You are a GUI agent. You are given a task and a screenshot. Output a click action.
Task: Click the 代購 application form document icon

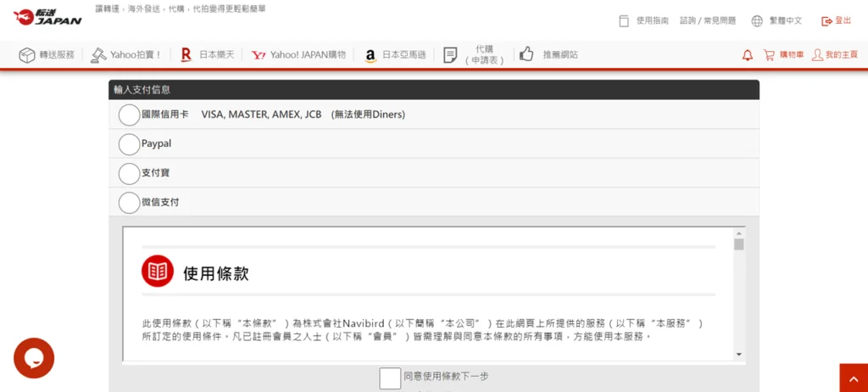click(x=450, y=55)
